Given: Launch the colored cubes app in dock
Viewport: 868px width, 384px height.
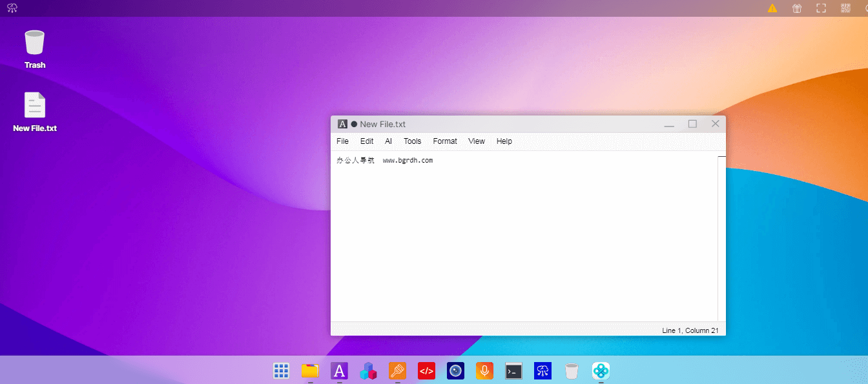Looking at the screenshot, I should [368, 370].
